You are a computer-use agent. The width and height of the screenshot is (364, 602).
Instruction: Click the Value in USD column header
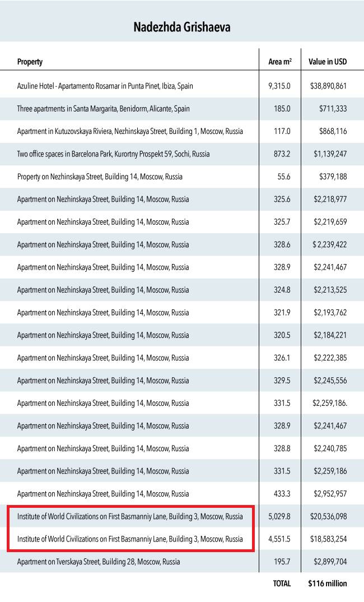pos(328,62)
